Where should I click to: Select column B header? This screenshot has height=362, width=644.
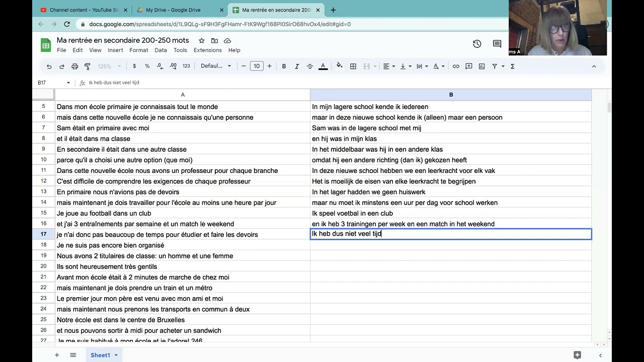pos(451,95)
